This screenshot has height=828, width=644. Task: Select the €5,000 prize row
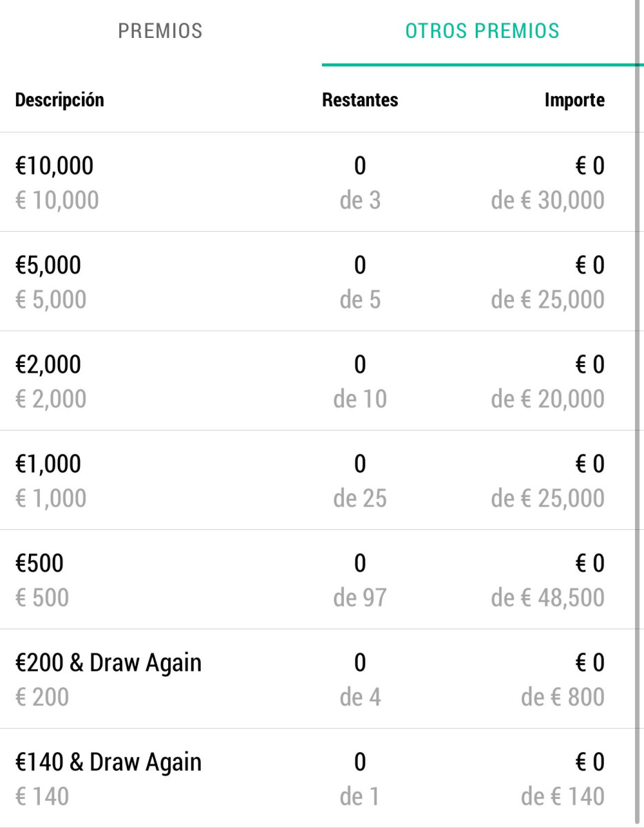tap(317, 282)
